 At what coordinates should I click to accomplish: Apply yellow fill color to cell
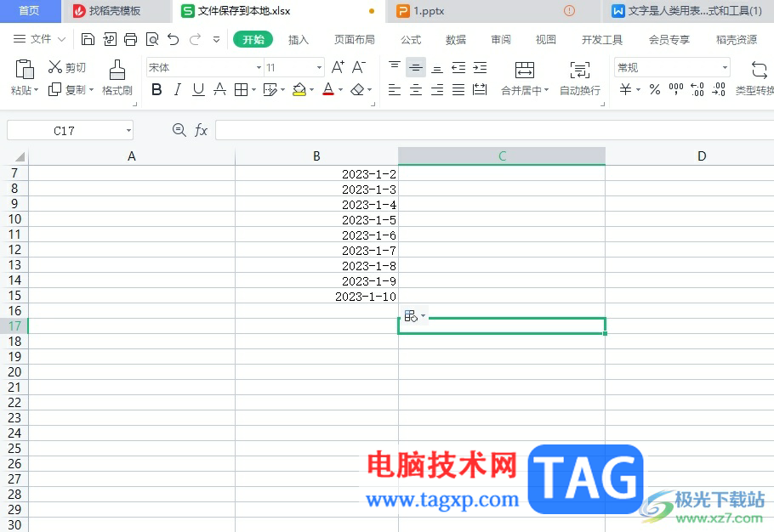click(299, 90)
